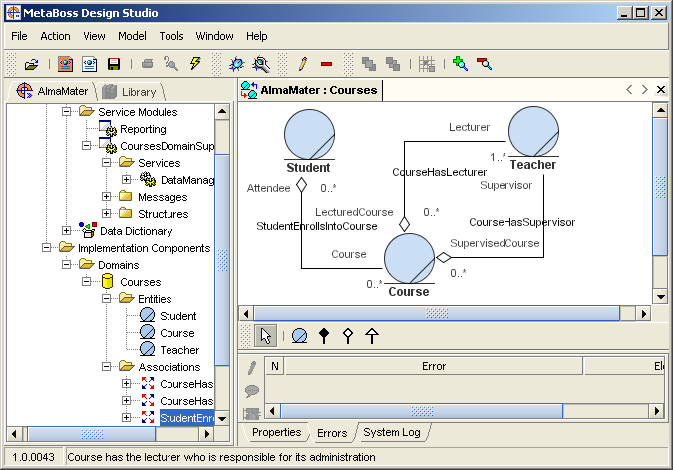Go to previous diagram tab arrow
The width and height of the screenshot is (673, 470).
(629, 90)
